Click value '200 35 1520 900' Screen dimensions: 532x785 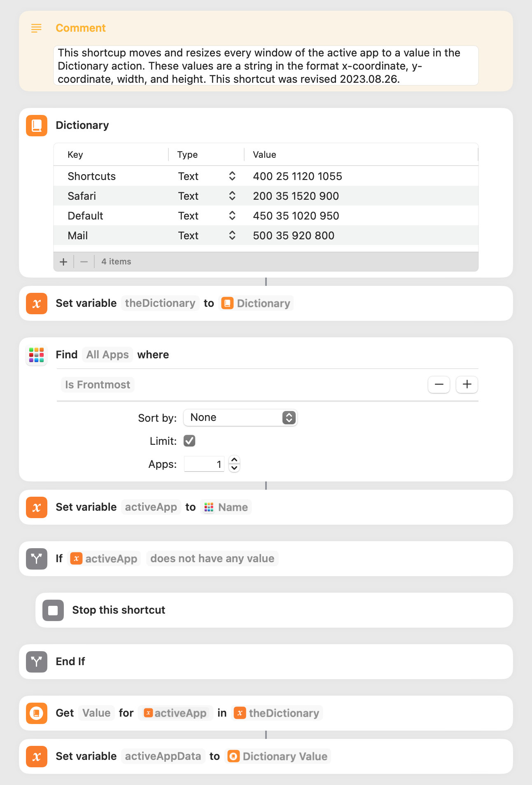(296, 196)
